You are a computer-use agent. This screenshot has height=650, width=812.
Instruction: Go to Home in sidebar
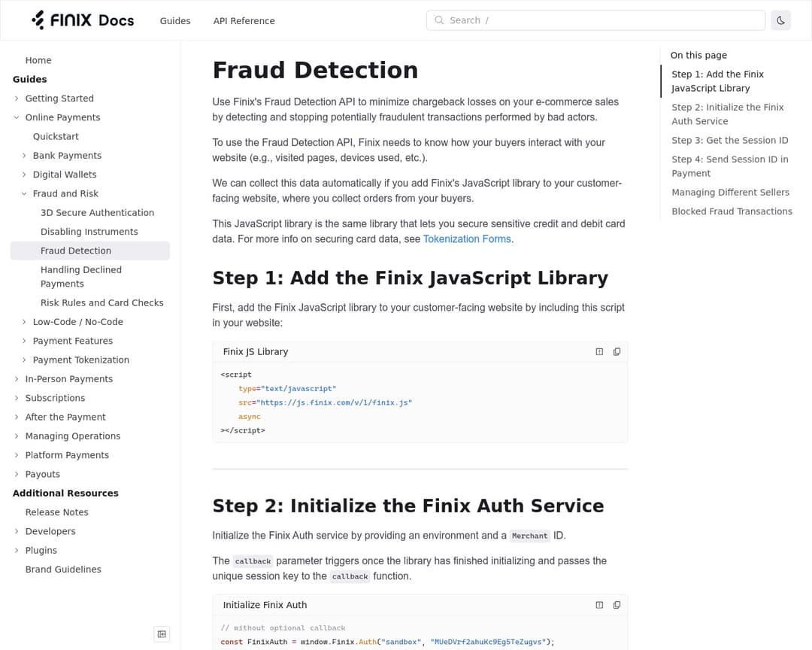click(x=38, y=60)
